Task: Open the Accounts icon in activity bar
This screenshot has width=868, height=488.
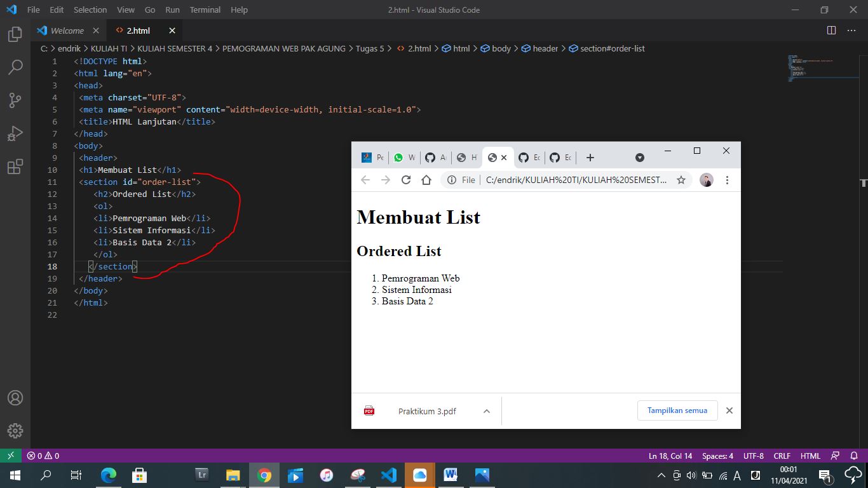Action: (x=15, y=398)
